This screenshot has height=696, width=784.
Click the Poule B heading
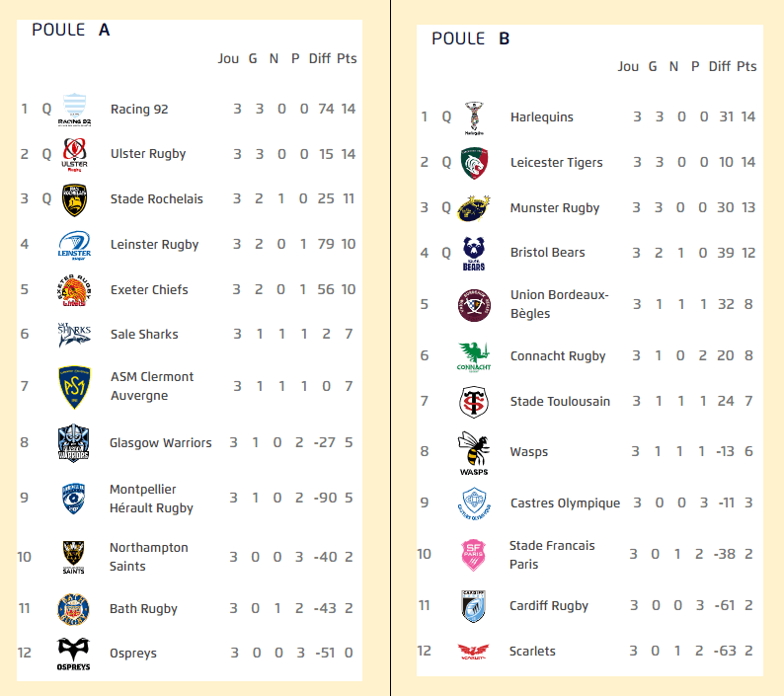coord(470,39)
